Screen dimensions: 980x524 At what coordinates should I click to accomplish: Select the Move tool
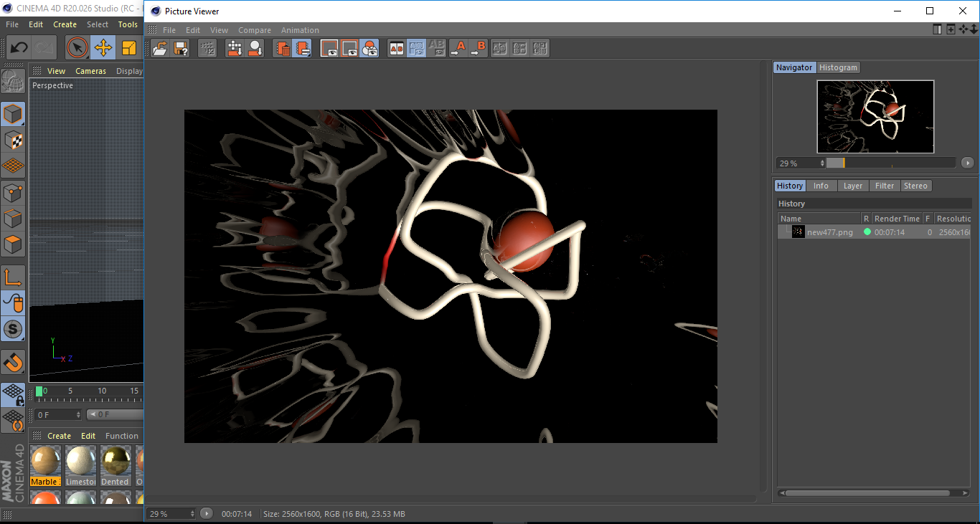(x=103, y=48)
